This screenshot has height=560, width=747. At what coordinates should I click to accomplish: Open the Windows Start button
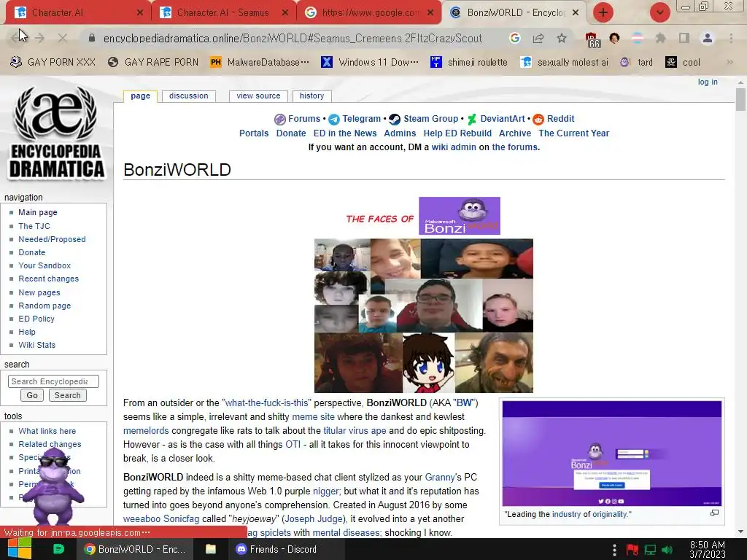pos(19,549)
